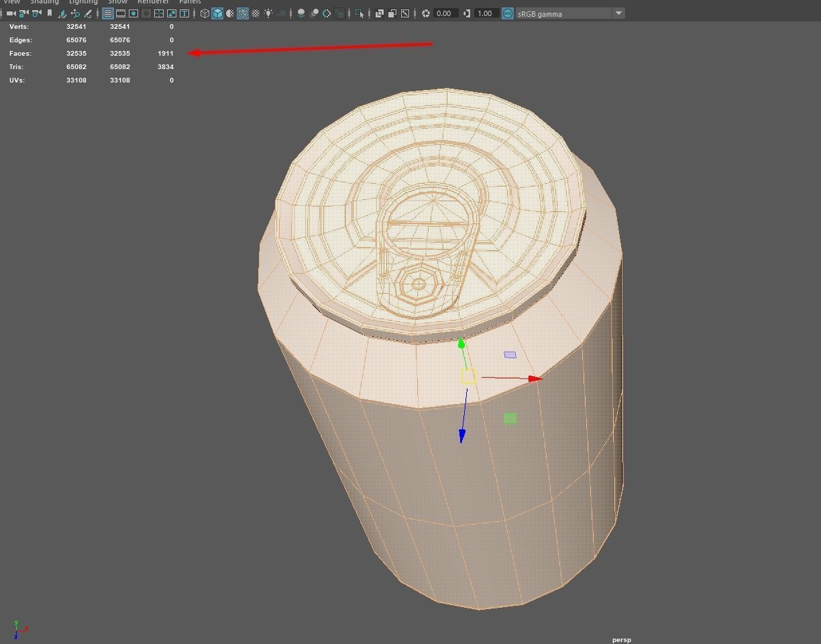Open the Lighting panel menu
The image size is (821, 644).
pos(83,2)
